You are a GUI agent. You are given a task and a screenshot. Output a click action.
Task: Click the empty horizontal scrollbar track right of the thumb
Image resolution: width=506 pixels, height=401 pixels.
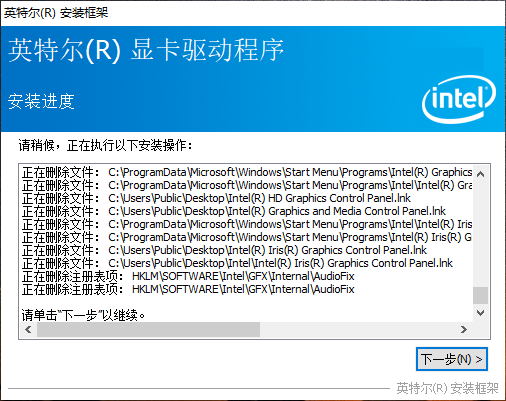click(358, 330)
